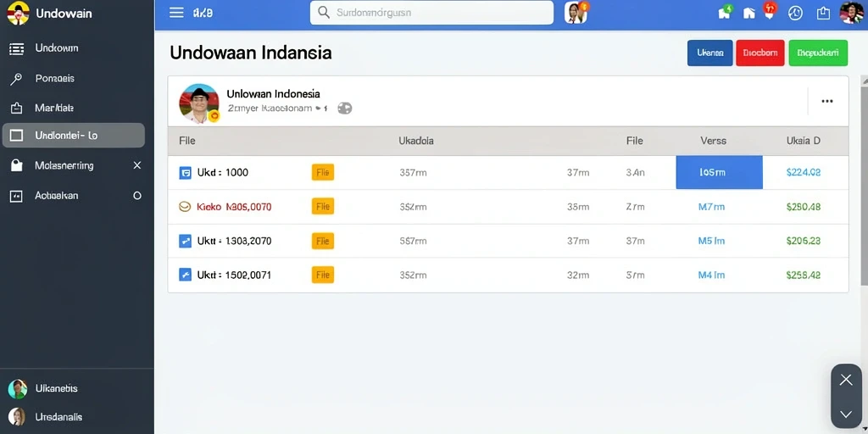
Task: Click the Verss column header
Action: tap(713, 141)
